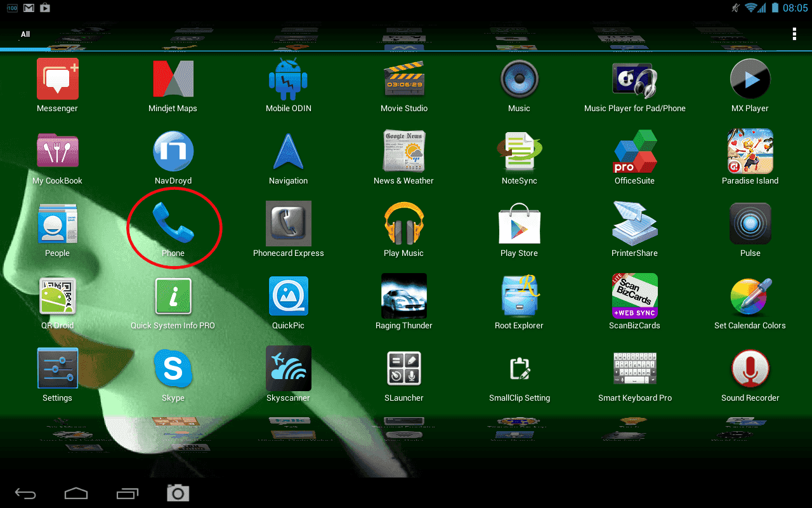Launch PrinterShare app

634,224
